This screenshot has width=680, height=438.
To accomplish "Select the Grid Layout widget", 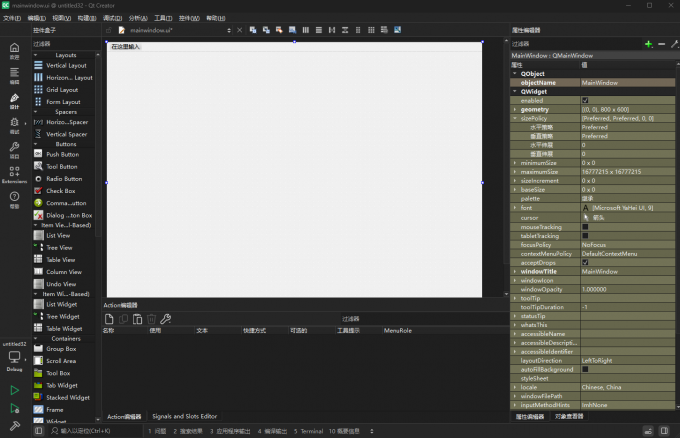I will click(62, 90).
